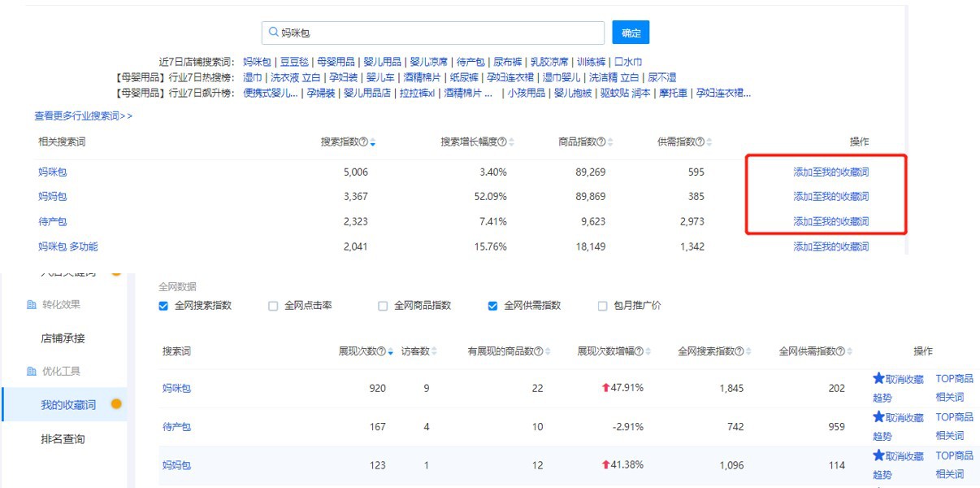
Task: Open help icon beside 搜索增长幅度 header
Action: (x=501, y=142)
